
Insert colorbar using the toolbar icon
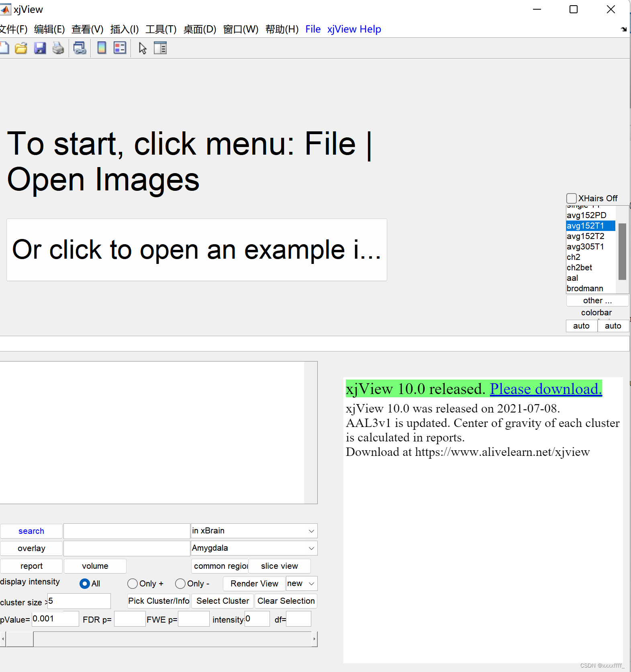(x=102, y=48)
